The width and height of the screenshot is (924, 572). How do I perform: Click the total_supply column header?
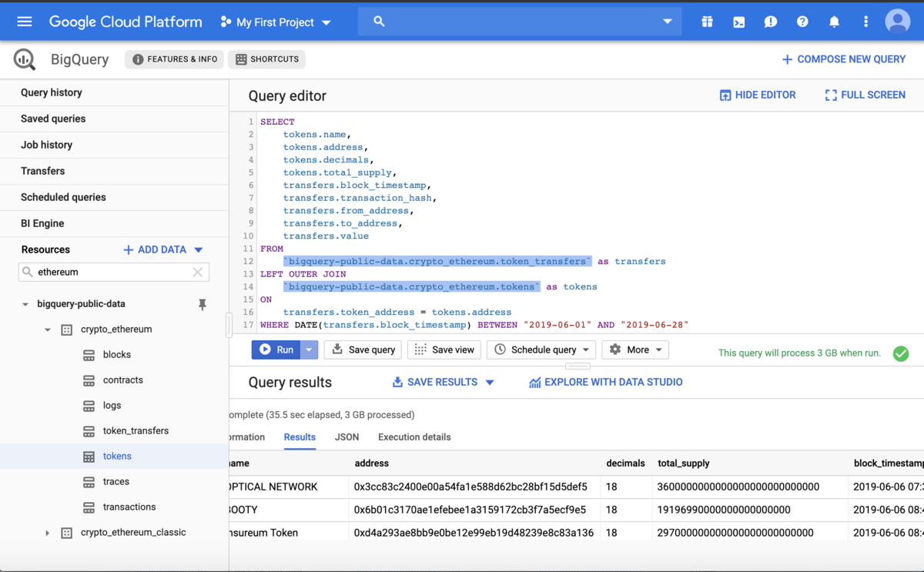[x=684, y=463]
